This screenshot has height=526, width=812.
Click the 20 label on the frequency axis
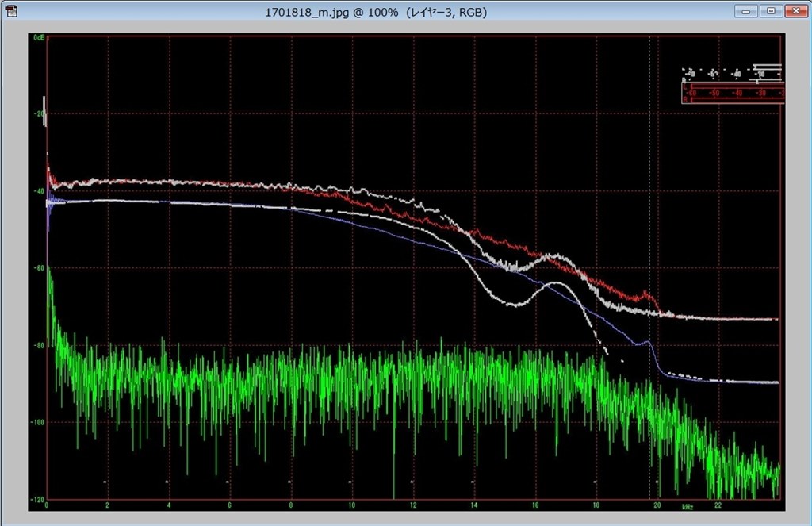[x=657, y=505]
